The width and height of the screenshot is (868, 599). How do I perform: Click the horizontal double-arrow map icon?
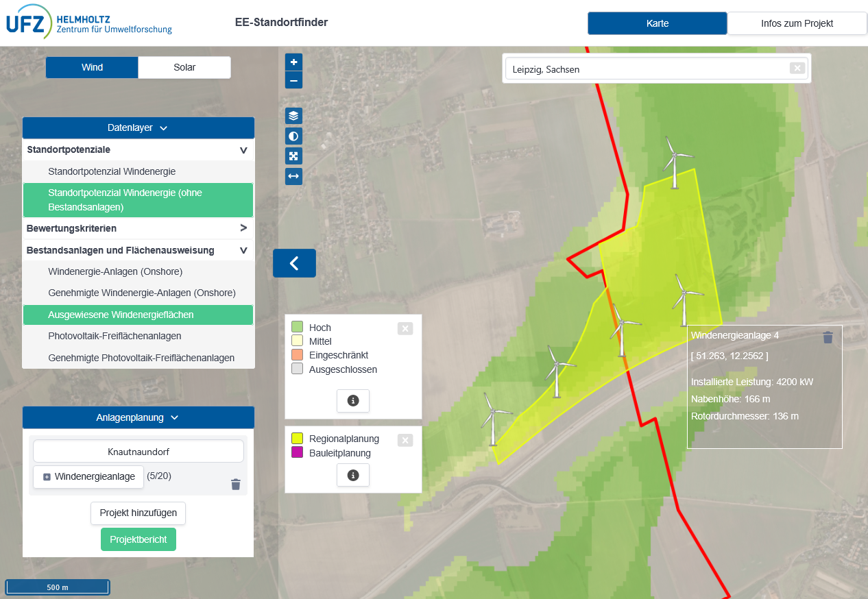point(293,176)
